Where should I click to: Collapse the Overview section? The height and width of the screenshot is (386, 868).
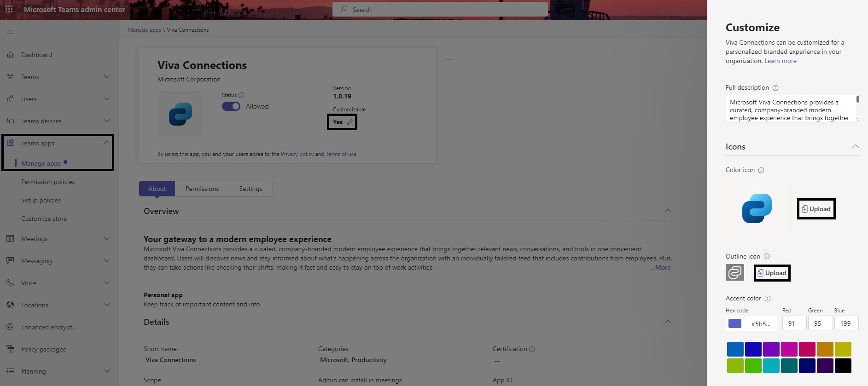[668, 211]
